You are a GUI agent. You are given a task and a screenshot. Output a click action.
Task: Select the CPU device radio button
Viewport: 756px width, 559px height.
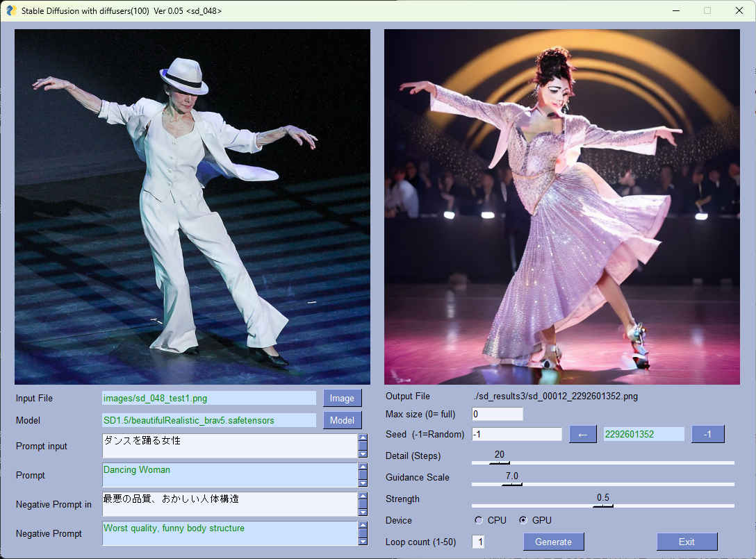[x=478, y=520]
